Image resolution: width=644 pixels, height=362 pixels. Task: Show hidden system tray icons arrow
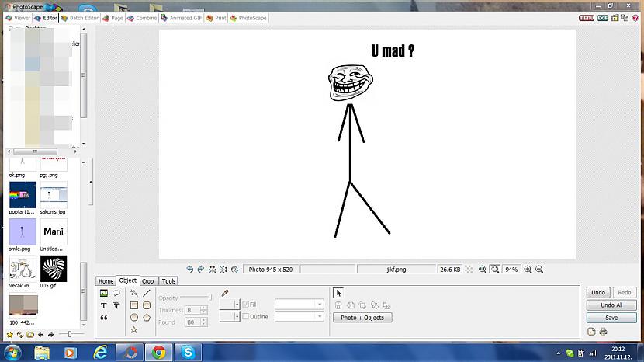pos(558,353)
